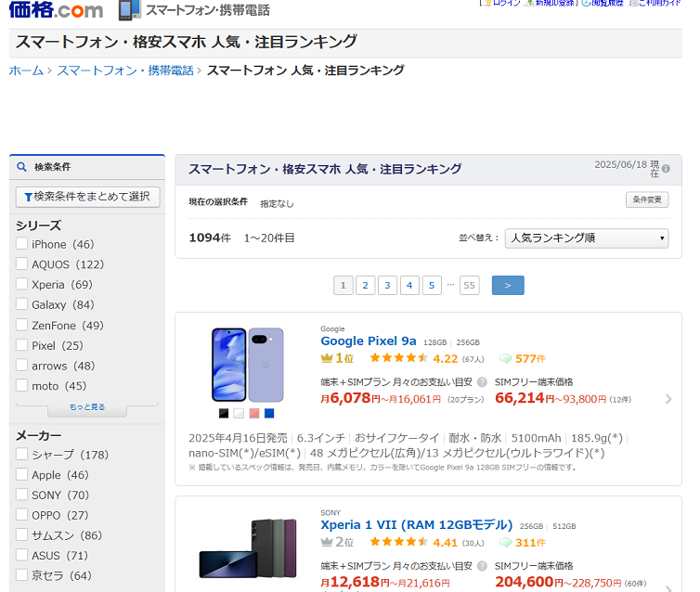
Task: Click right chevron on Google Pixel 9a card
Action: coord(668,399)
